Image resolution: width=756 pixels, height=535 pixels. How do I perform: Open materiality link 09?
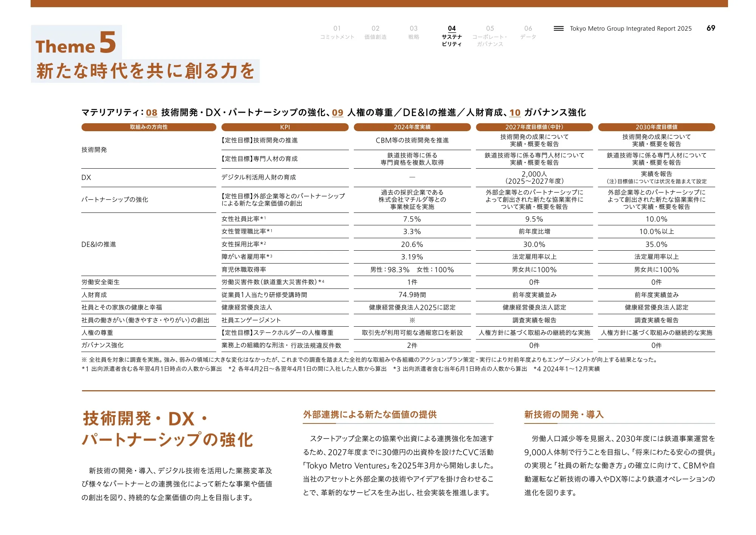(338, 113)
